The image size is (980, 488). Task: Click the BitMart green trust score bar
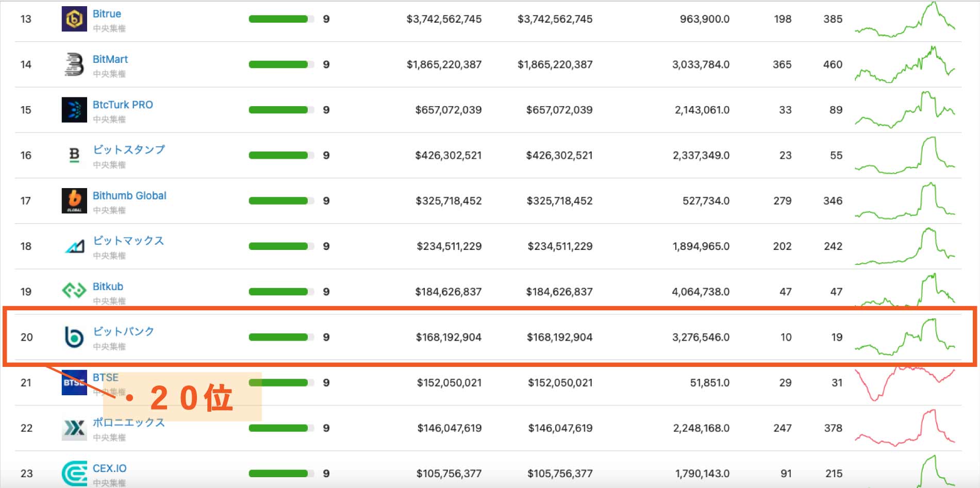click(278, 64)
